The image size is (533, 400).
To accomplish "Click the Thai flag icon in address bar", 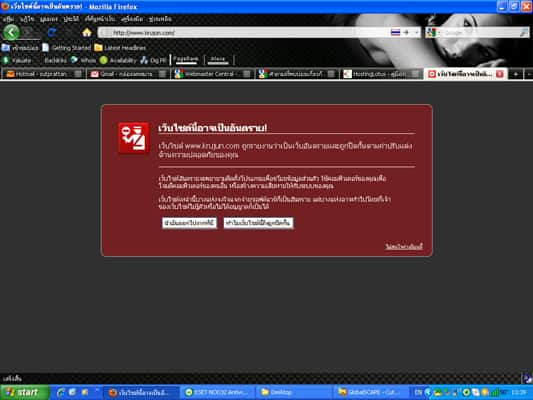I will coord(395,33).
